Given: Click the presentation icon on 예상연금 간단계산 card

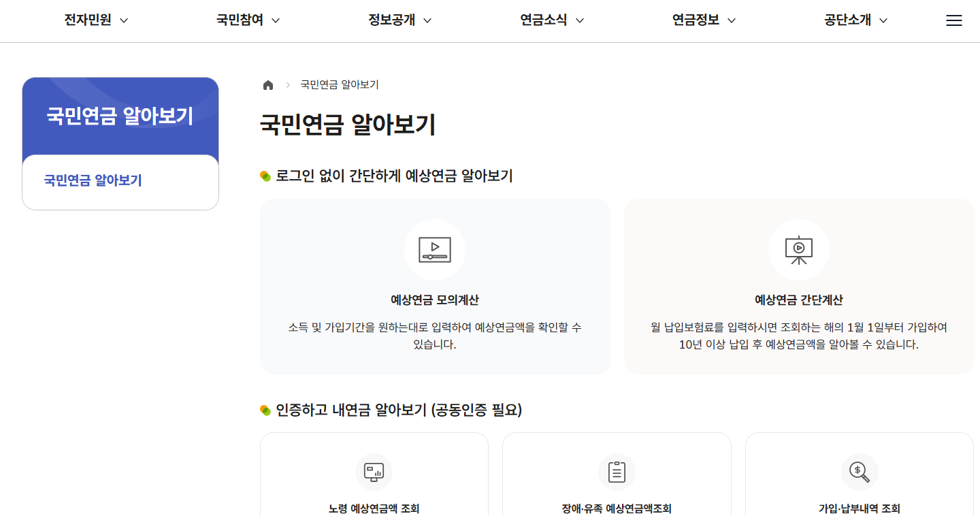Looking at the screenshot, I should click(798, 250).
